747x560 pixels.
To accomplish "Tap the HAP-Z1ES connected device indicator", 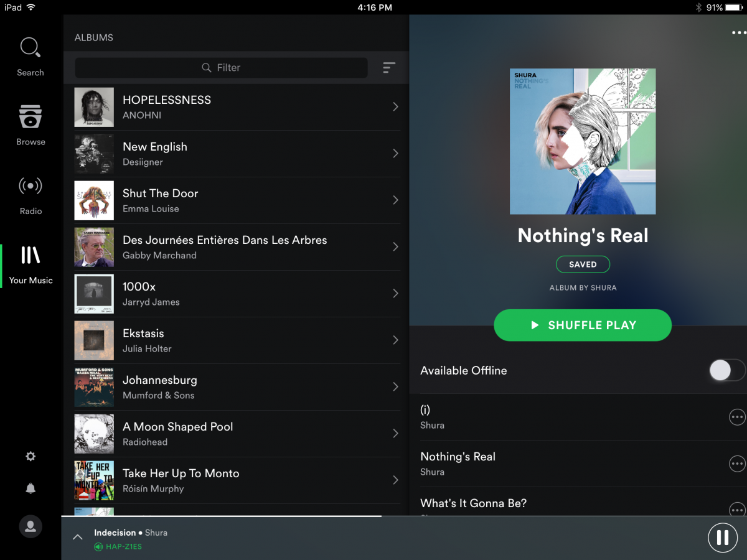I will pos(118,547).
